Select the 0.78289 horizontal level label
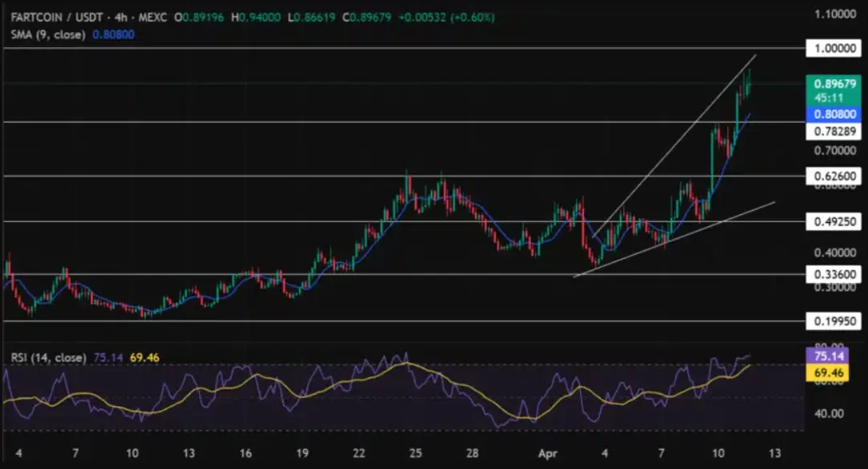 [834, 131]
